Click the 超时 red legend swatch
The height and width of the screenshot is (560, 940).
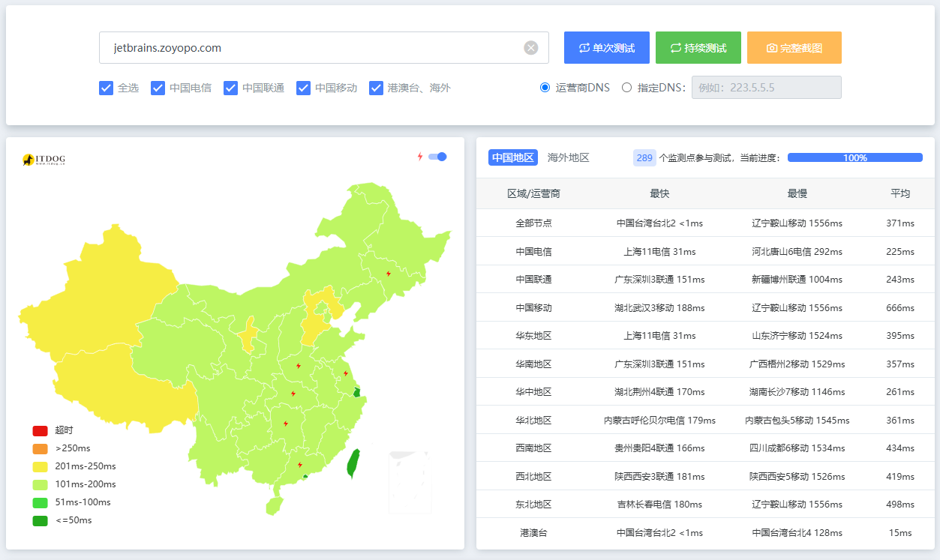[x=40, y=430]
